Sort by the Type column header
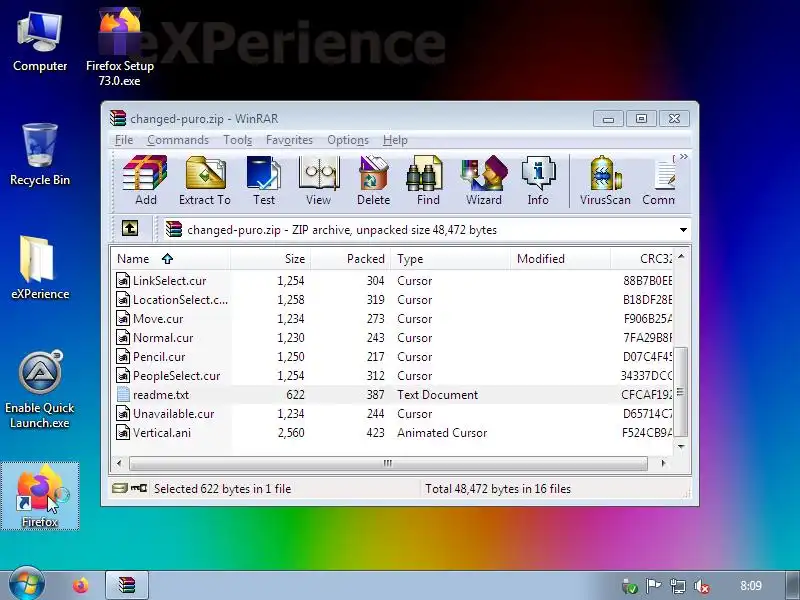 point(451,259)
